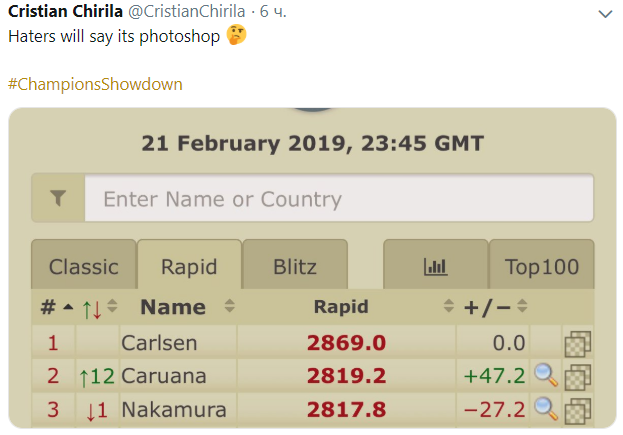
Task: Sort by rank # column
Action: pyautogui.click(x=56, y=307)
